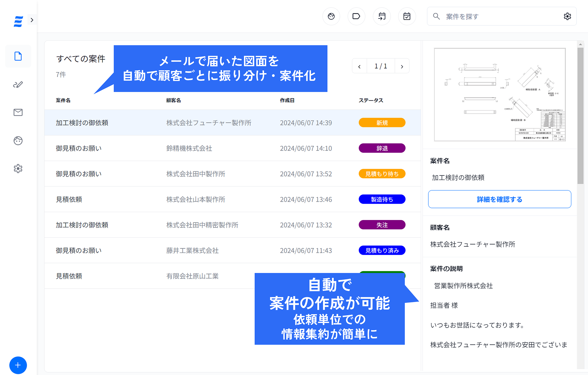This screenshot has width=588, height=375.
Task: Click the 詳細を確認する button
Action: pyautogui.click(x=500, y=199)
